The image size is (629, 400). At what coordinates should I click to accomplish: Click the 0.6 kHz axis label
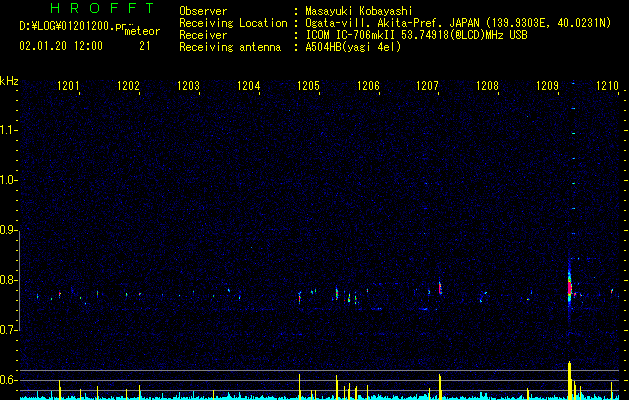(x=8, y=380)
